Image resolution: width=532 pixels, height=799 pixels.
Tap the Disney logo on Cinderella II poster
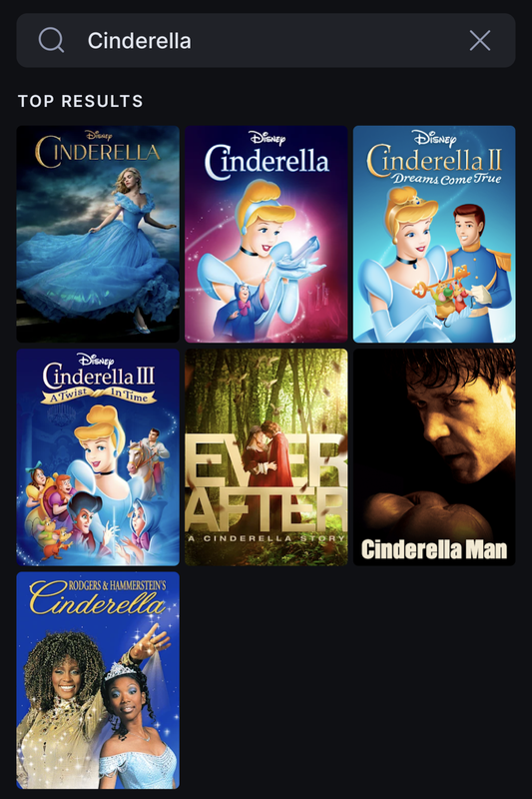pos(434,138)
